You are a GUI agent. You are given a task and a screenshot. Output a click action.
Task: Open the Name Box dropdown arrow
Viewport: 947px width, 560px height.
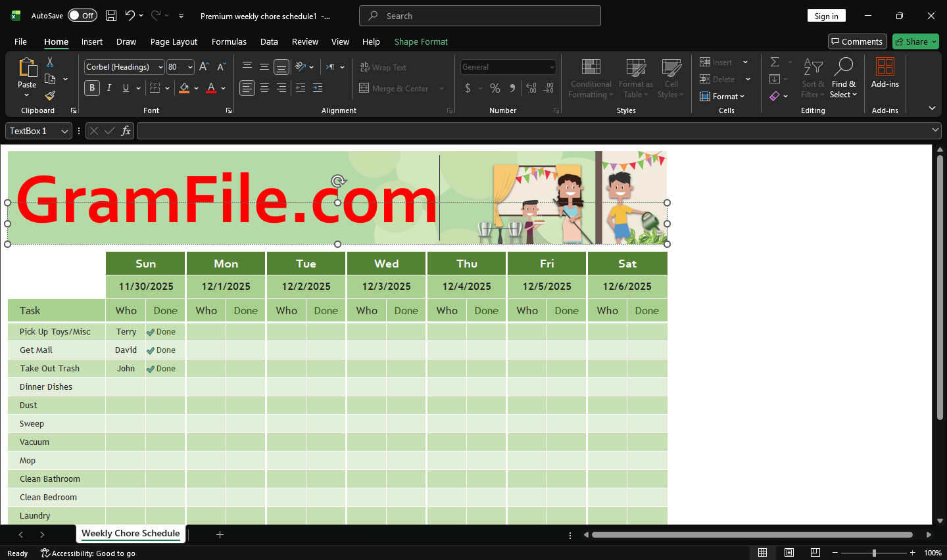click(64, 131)
